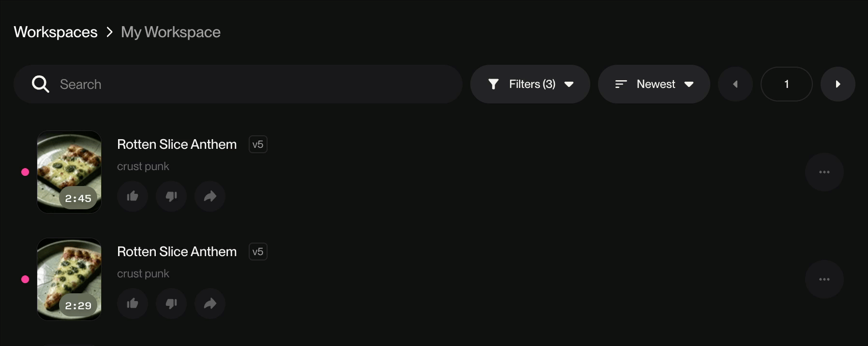Viewport: 868px width, 346px height.
Task: Open the first Rotten Slice Anthem title
Action: pos(177,144)
